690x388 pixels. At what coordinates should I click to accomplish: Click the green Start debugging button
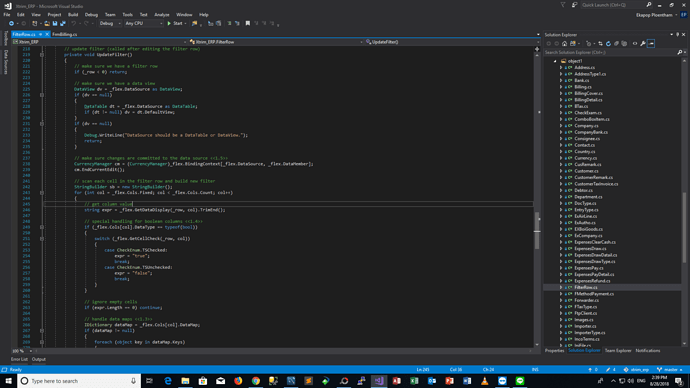(x=175, y=23)
